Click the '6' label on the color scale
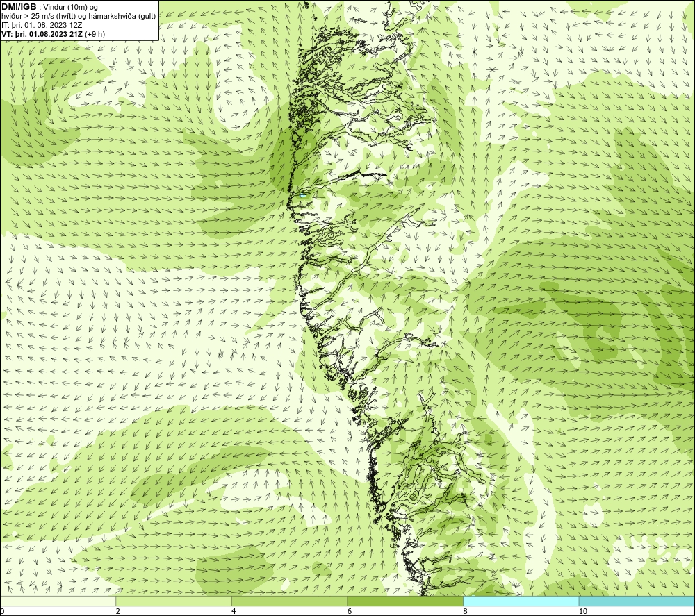 (x=350, y=611)
